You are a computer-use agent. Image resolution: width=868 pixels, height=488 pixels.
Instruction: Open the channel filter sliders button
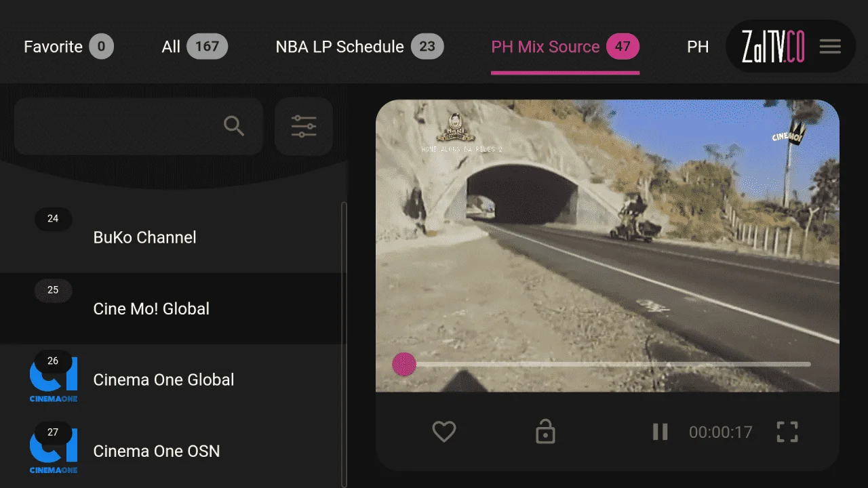(304, 126)
